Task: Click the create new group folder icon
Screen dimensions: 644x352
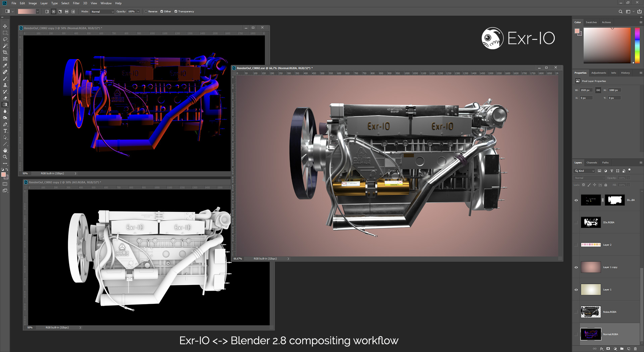Action: 622,349
